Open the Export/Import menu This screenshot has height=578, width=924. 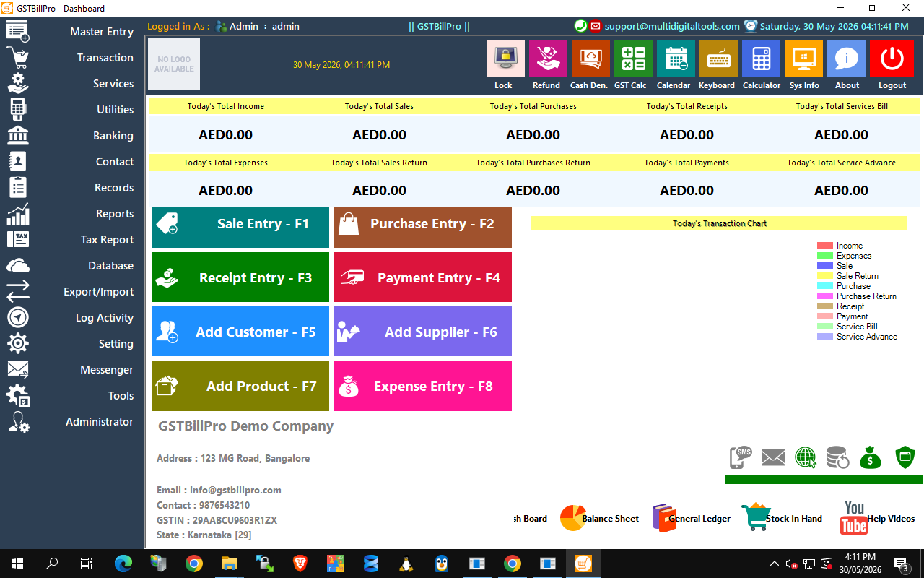tap(98, 292)
